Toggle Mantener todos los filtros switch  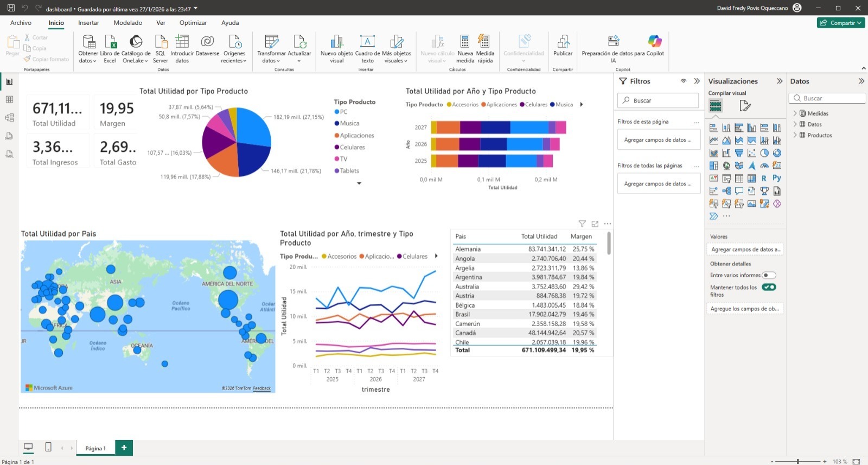[769, 287]
